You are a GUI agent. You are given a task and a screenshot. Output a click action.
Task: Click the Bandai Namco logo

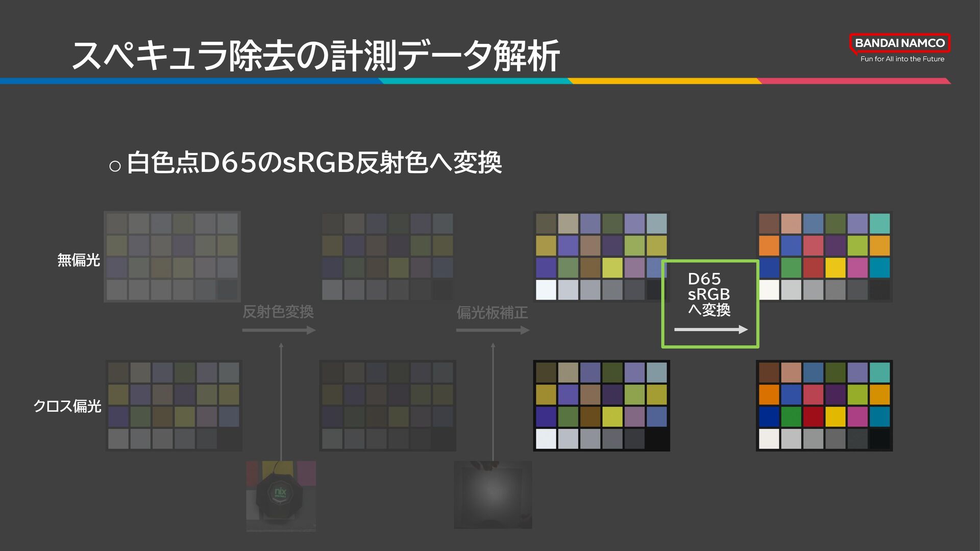tap(899, 43)
